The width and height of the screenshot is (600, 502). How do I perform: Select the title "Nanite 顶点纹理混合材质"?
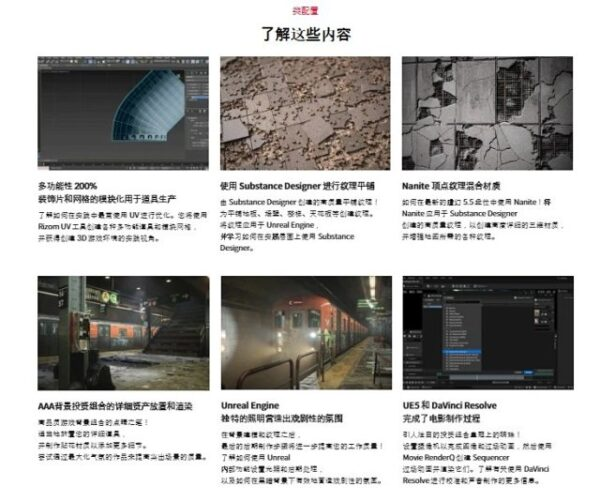451,186
